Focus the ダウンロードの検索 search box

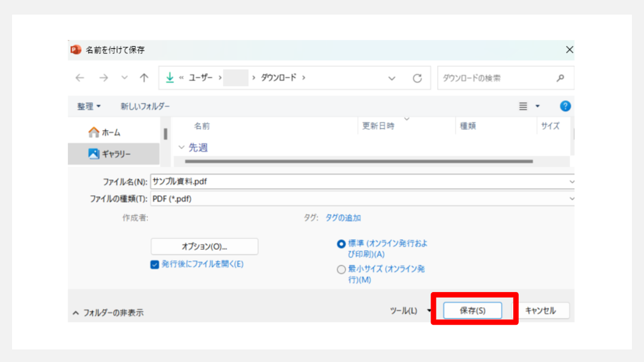tap(506, 78)
